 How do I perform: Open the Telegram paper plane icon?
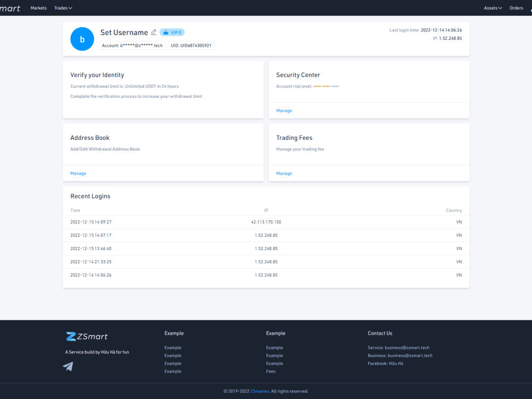pos(68,367)
